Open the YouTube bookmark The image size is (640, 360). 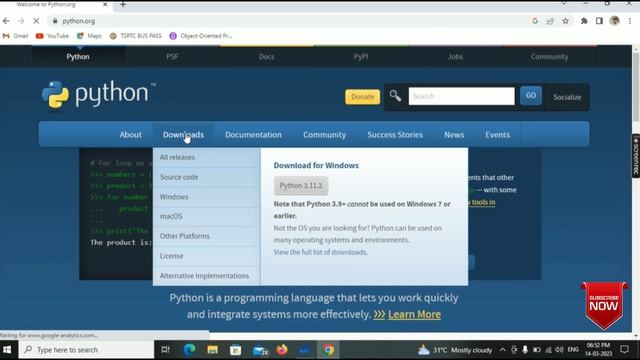(x=52, y=36)
